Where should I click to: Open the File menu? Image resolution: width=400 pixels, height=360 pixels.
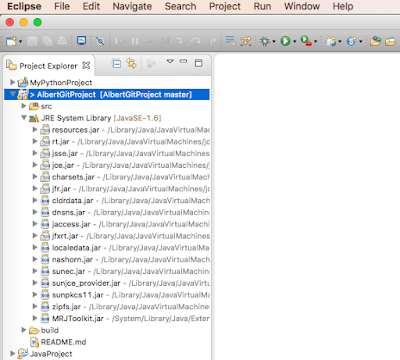click(62, 6)
